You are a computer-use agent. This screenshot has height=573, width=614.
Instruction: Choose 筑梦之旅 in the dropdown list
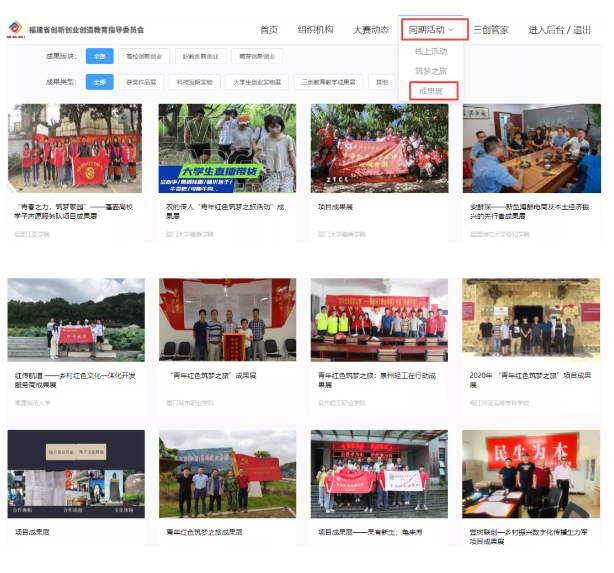(431, 71)
